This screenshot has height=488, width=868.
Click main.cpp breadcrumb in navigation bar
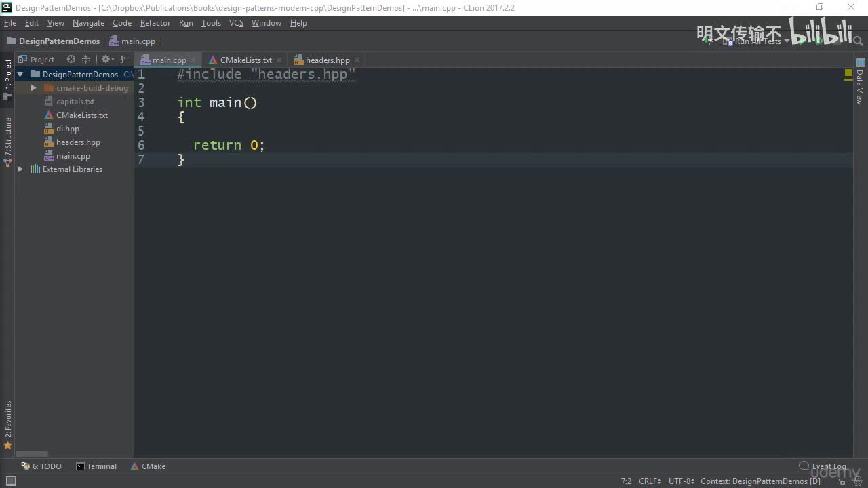pos(133,41)
